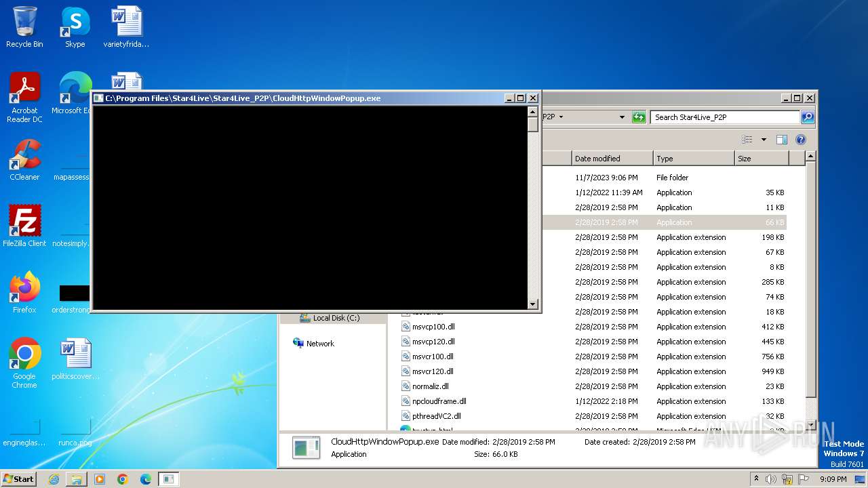Click scroll-down arrow in console window
Viewport: 868px width, 488px height.
[x=533, y=304]
